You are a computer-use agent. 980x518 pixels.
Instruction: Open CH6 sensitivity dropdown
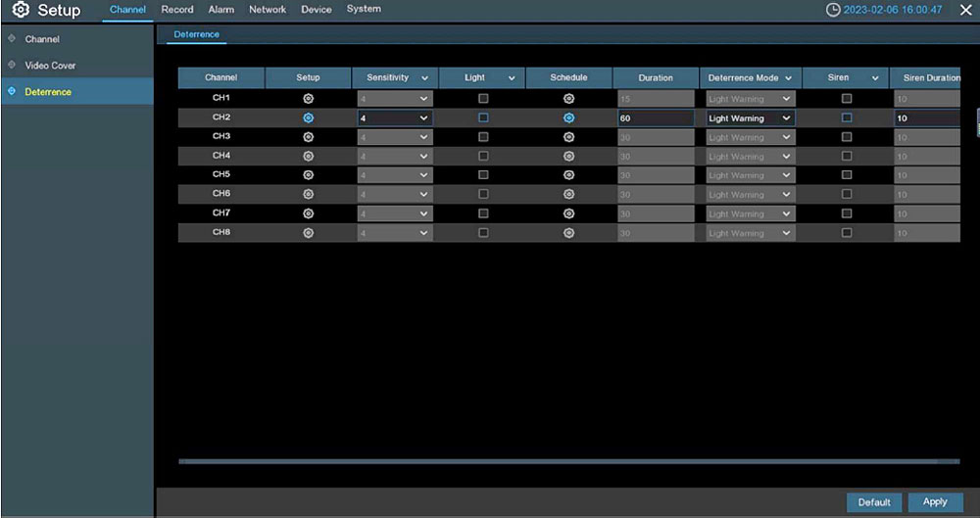click(x=395, y=194)
